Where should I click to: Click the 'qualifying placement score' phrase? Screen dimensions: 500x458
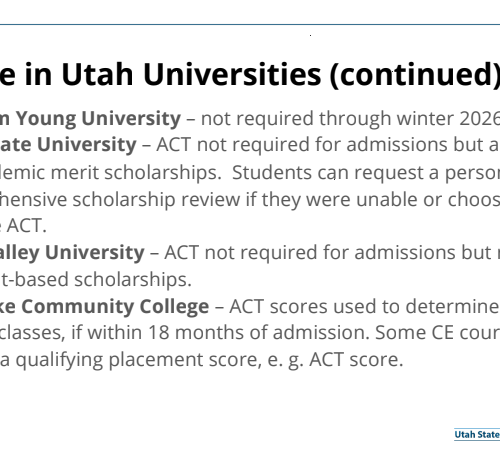click(x=138, y=360)
